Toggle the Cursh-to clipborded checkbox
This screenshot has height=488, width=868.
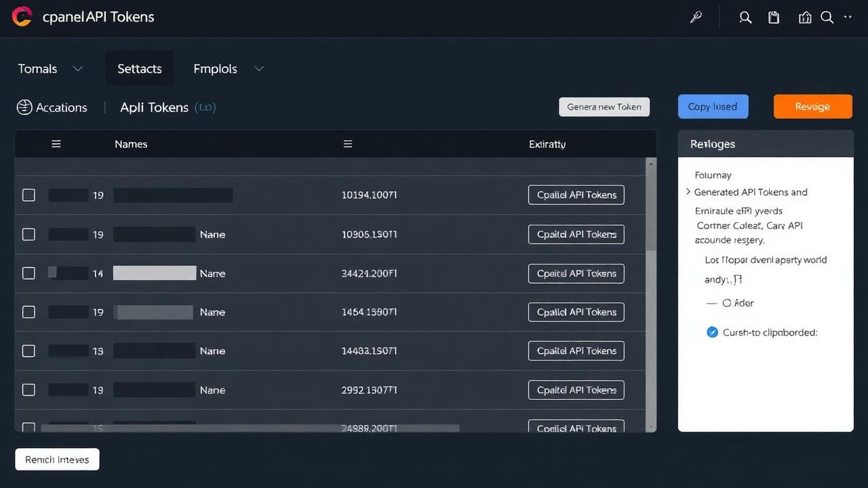(712, 332)
